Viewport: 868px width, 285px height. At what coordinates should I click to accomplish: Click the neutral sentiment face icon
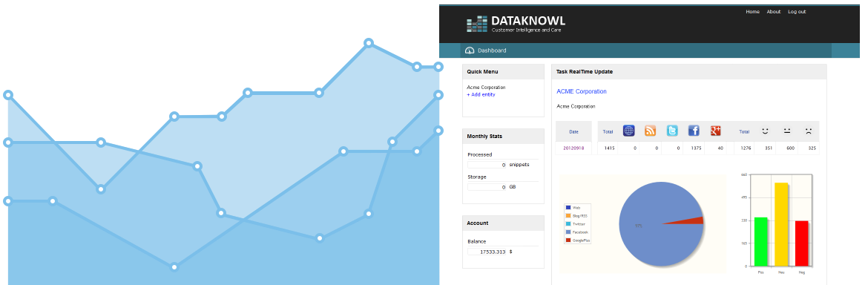point(786,131)
